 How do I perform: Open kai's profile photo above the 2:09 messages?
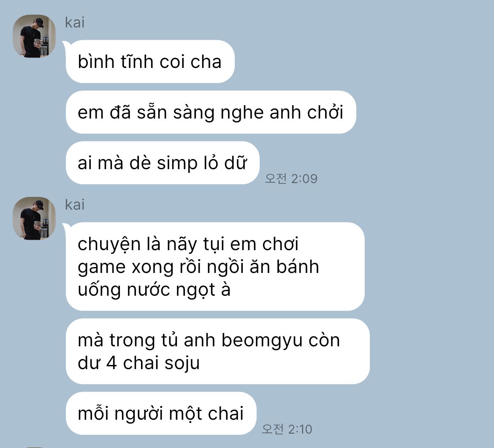34,36
